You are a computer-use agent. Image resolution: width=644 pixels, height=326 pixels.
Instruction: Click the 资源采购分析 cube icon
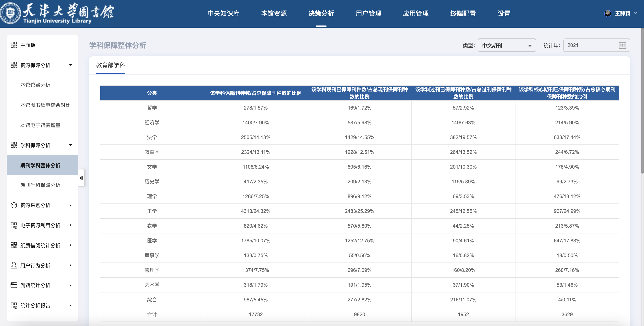14,205
